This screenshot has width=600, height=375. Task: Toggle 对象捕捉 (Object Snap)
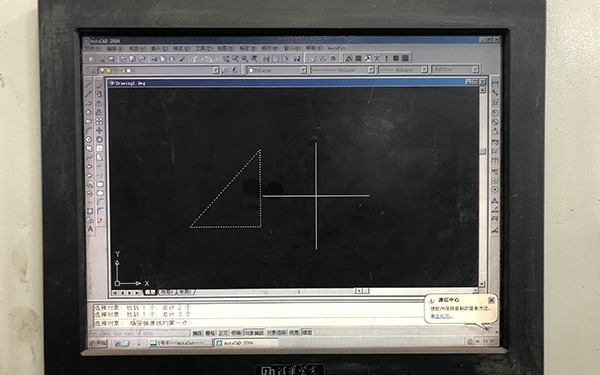(x=254, y=333)
